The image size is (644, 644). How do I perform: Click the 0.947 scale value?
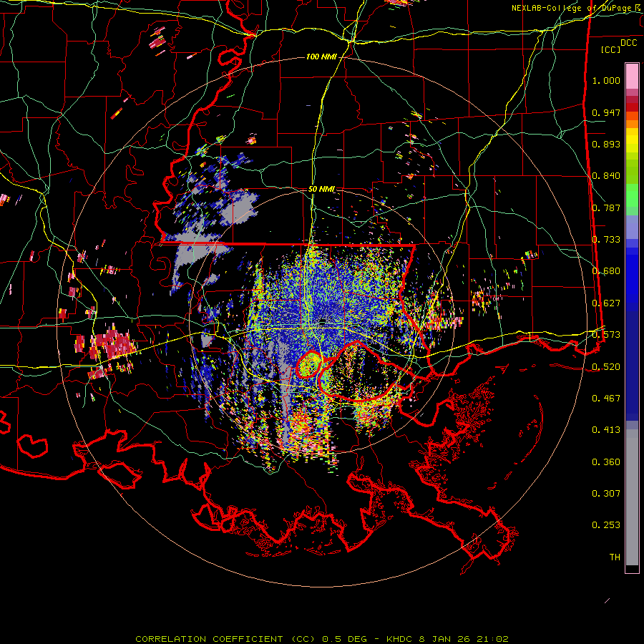[x=606, y=112]
